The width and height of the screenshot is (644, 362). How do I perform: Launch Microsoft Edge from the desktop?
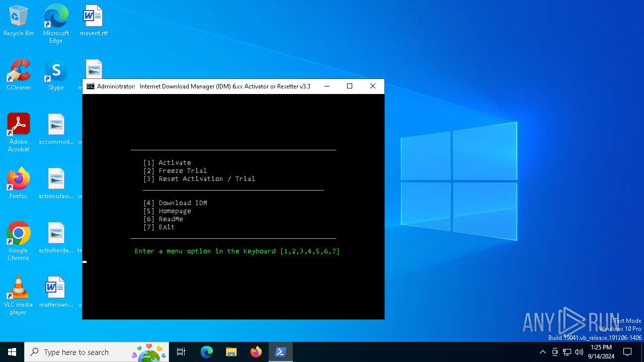click(56, 24)
